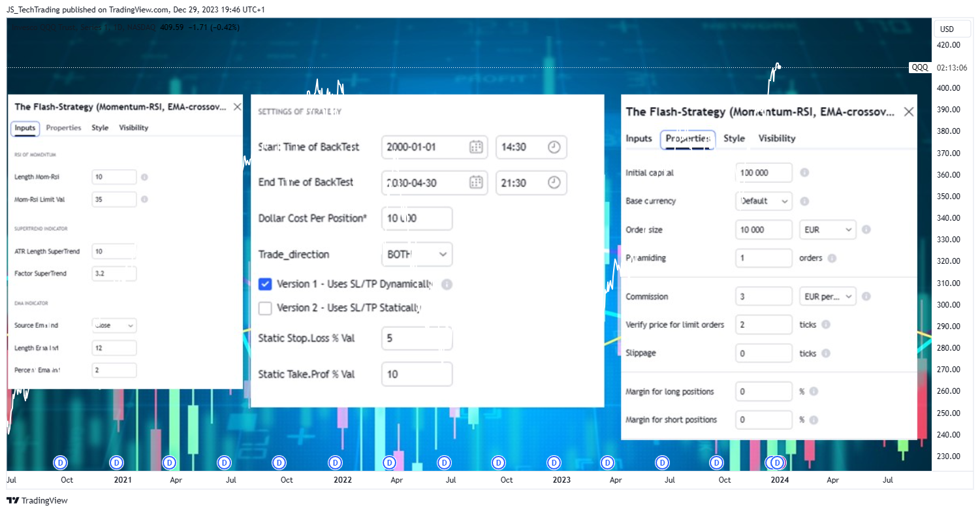Viewport: 980px width, 512px height.
Task: Click Static Stop.Loss % Val field
Action: 417,339
